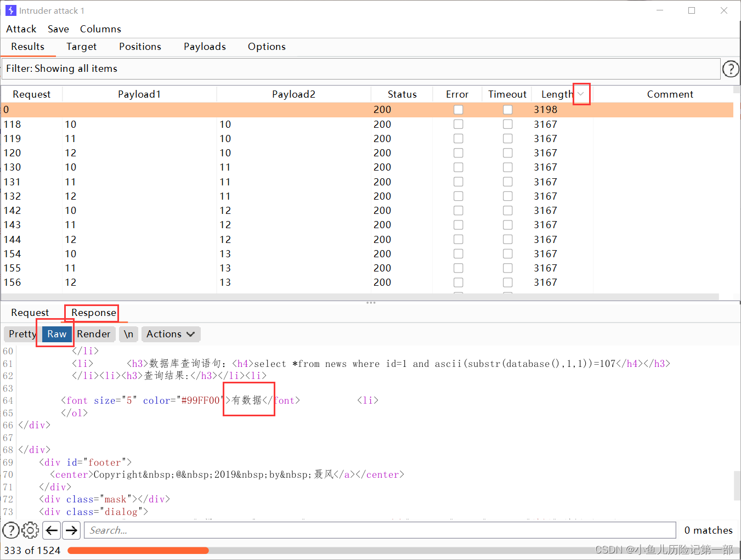Expand the Actions dropdown

point(171,334)
